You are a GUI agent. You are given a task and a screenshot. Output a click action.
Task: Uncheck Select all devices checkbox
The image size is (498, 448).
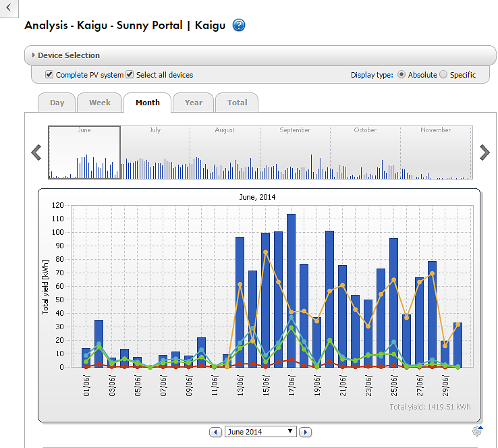coord(130,75)
